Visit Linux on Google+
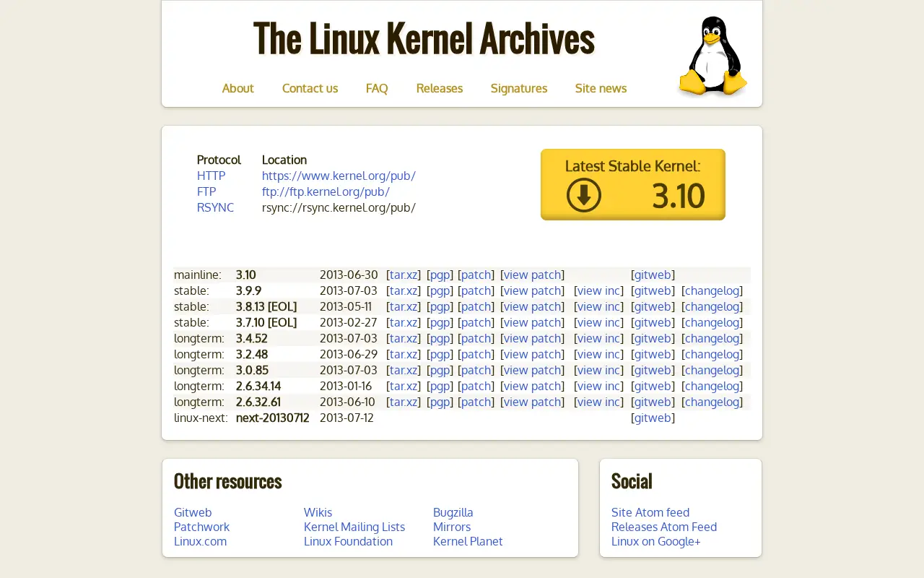This screenshot has width=924, height=578. pos(656,541)
